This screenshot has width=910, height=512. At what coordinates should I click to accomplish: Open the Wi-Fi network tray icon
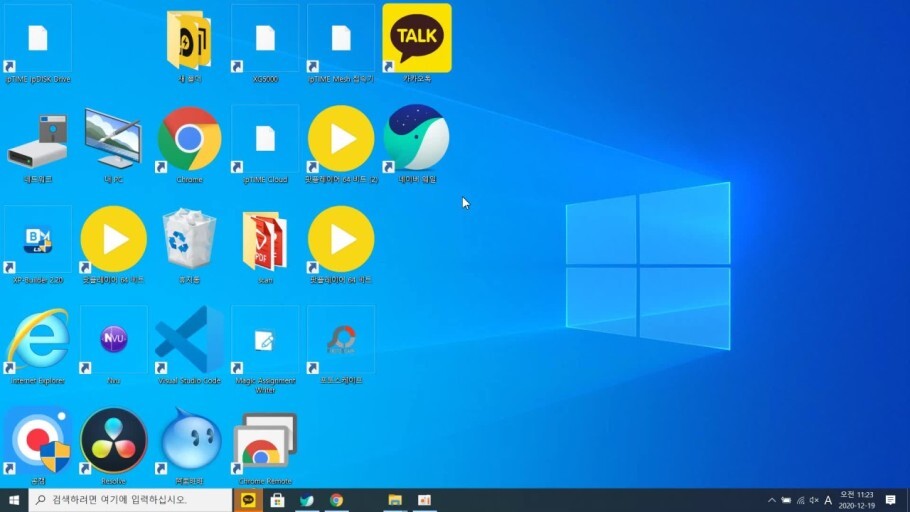click(800, 500)
